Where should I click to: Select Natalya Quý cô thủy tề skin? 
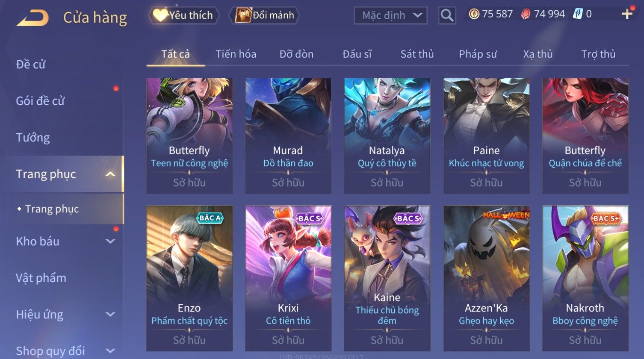pyautogui.click(x=387, y=135)
